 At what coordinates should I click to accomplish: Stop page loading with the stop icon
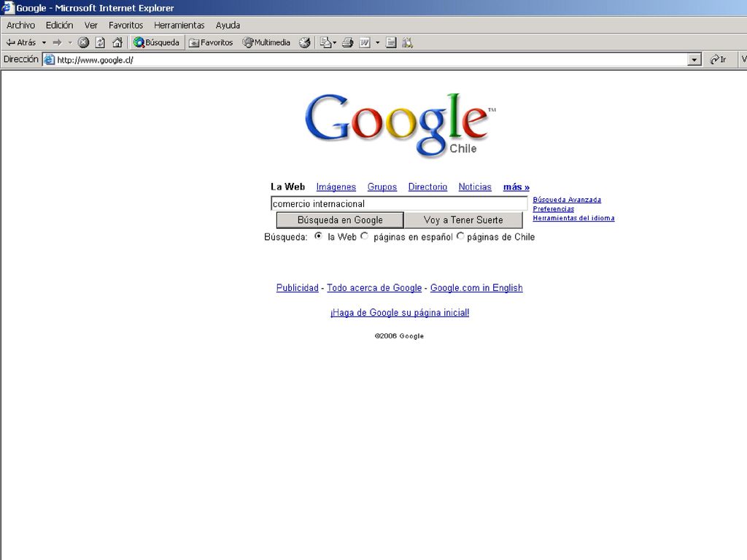(x=83, y=42)
